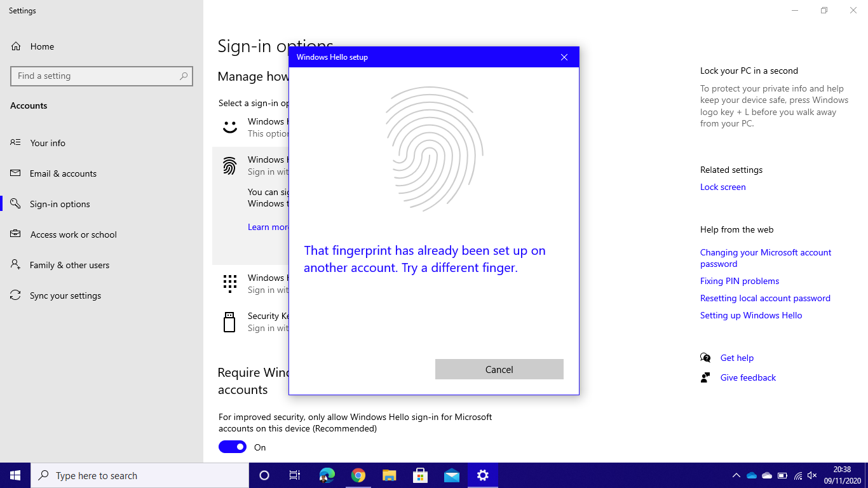Screen dimensions: 868x488
Task: Click Cancel in Windows Hello setup
Action: pos(499,369)
